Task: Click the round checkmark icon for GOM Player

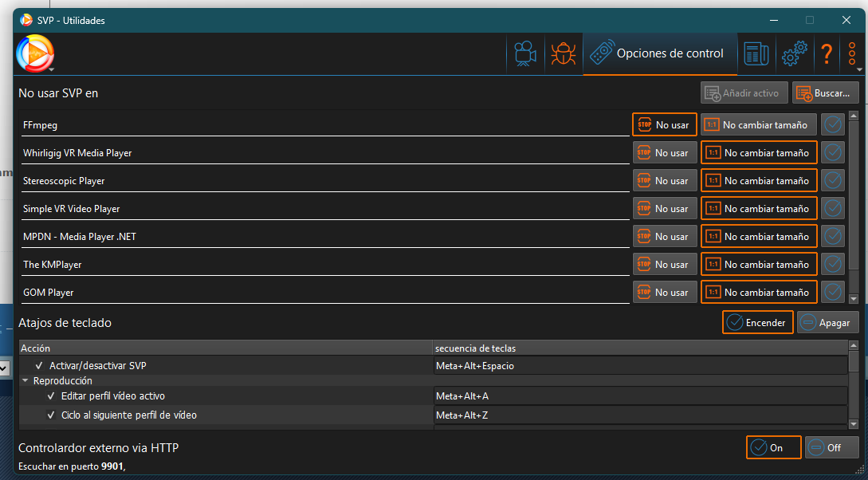Action: click(x=833, y=293)
